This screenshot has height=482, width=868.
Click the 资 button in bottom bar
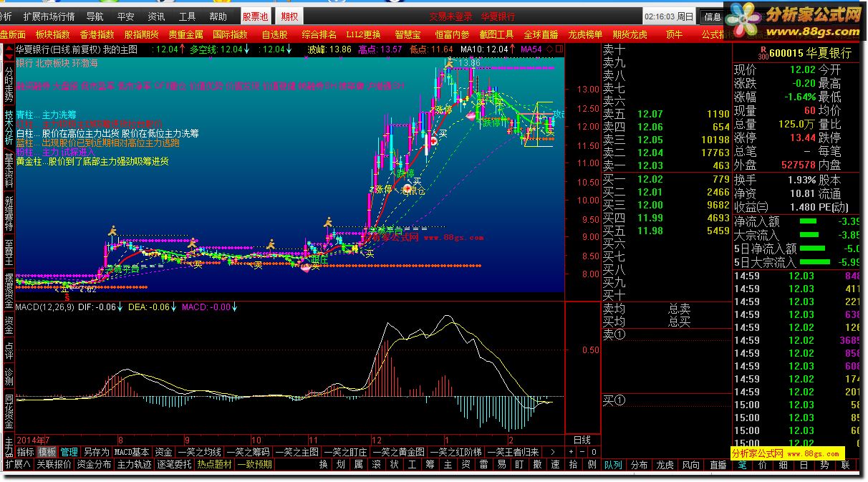(x=466, y=464)
